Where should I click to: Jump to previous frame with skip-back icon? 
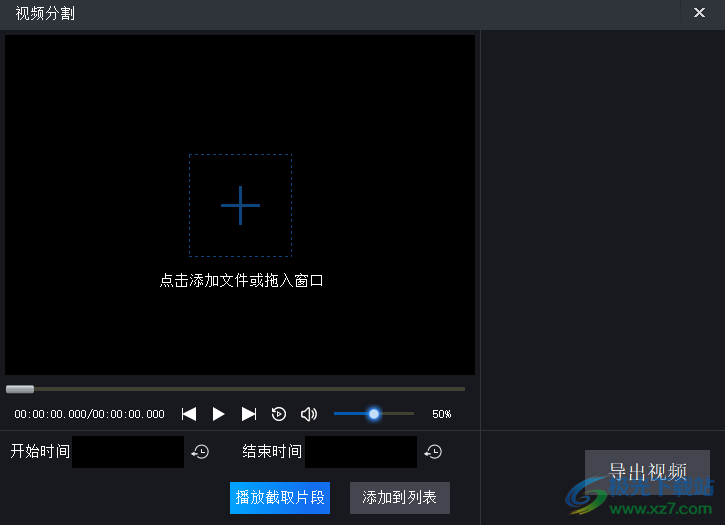point(189,414)
